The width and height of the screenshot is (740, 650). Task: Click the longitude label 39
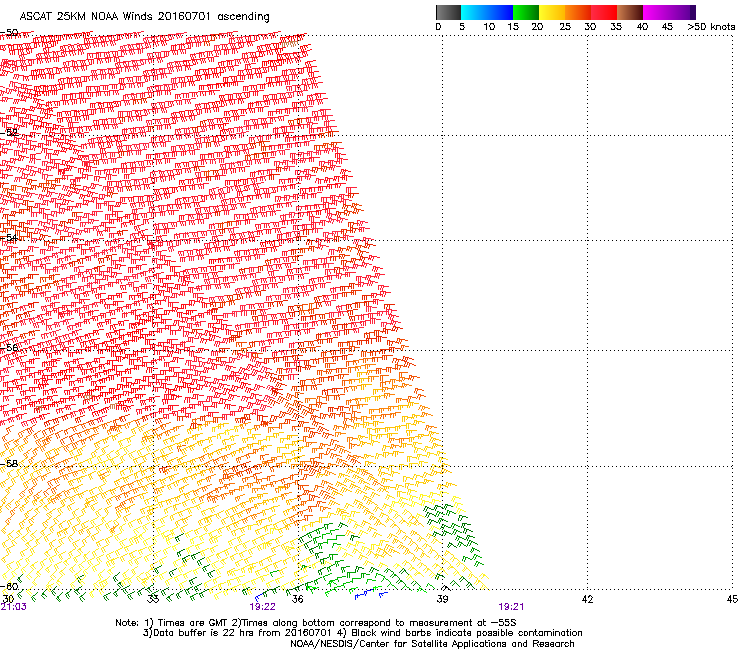[x=442, y=599]
